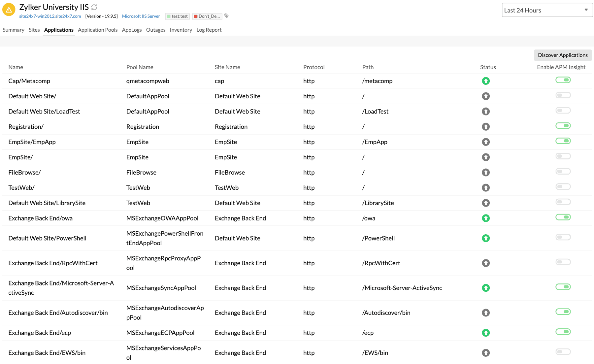Click the Discover Applications button
The height and width of the screenshot is (364, 594).
562,55
